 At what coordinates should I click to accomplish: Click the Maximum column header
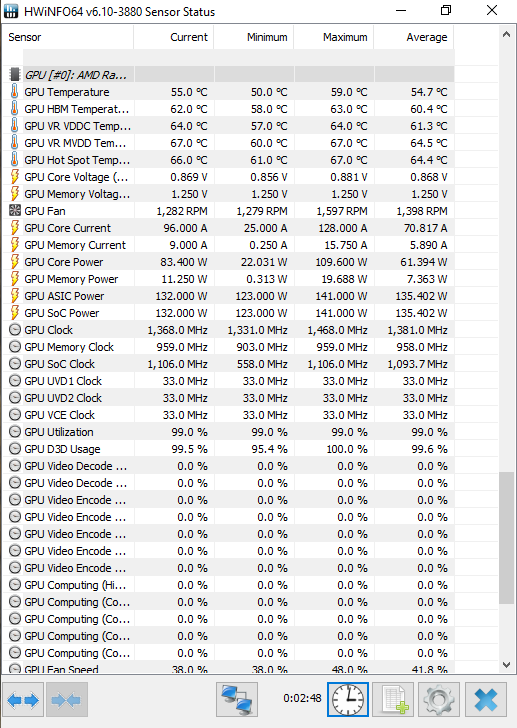click(x=334, y=37)
